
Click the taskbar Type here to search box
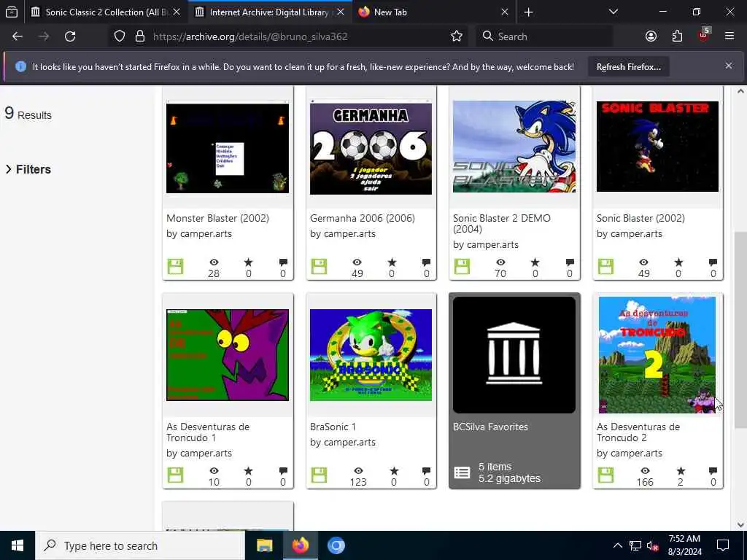click(x=140, y=545)
